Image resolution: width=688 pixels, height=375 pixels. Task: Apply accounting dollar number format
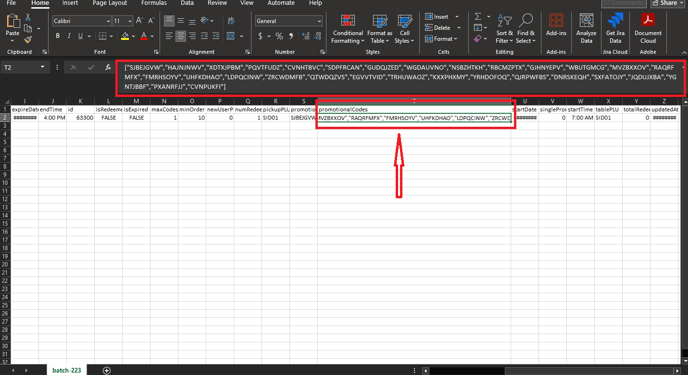(260, 36)
